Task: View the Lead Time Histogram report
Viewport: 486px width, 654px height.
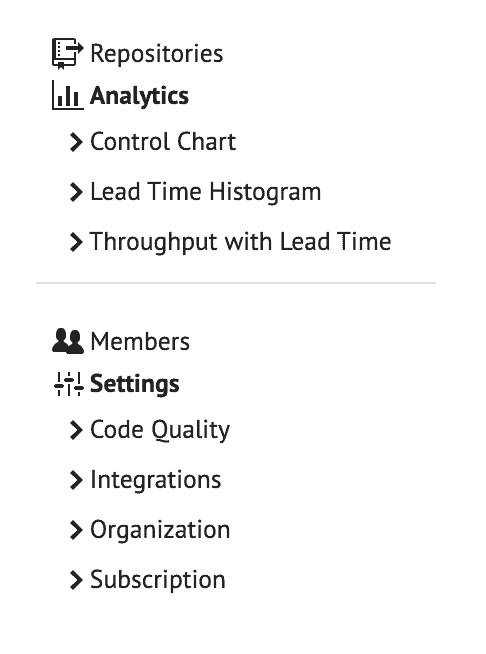Action: [206, 193]
